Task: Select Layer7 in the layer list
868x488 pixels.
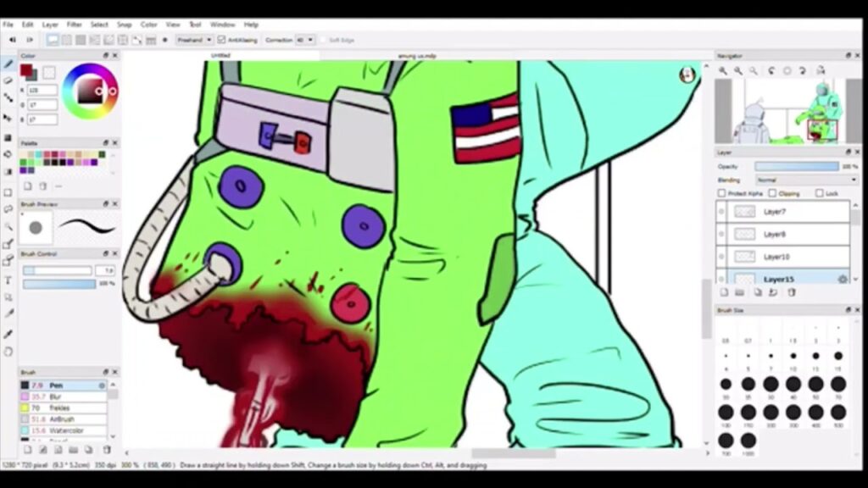Action: [782, 212]
